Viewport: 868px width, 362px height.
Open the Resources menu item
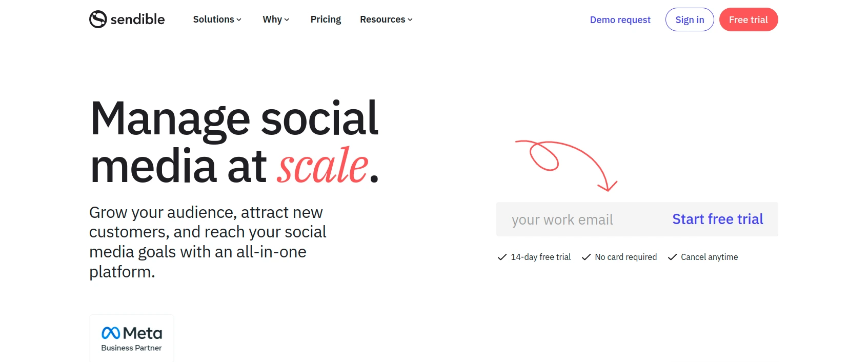(x=386, y=19)
